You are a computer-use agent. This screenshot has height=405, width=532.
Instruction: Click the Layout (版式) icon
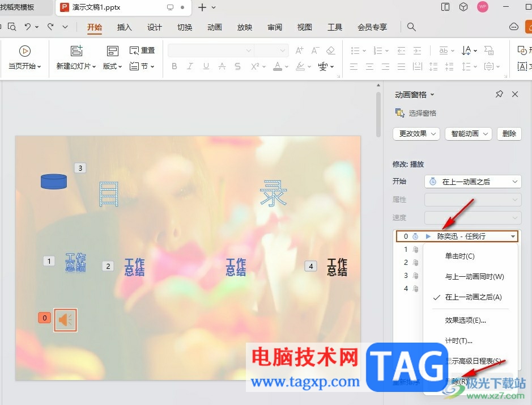pyautogui.click(x=112, y=51)
